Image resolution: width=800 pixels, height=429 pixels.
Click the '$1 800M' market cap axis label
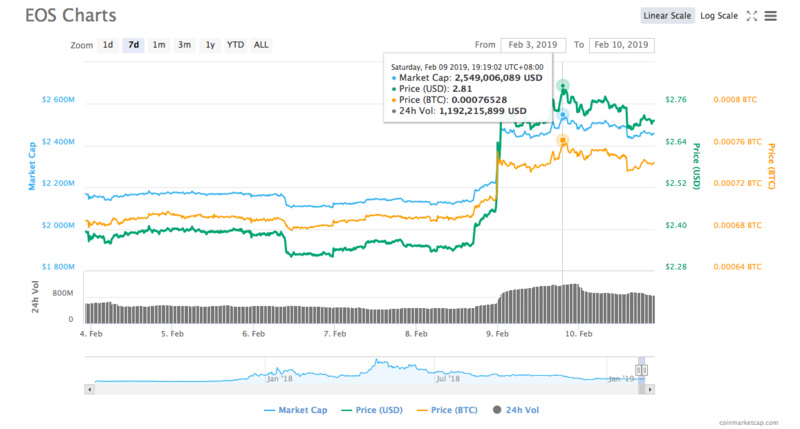58,267
